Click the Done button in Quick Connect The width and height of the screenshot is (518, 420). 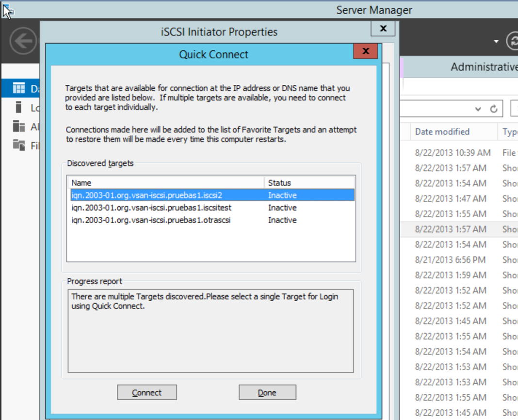click(267, 392)
